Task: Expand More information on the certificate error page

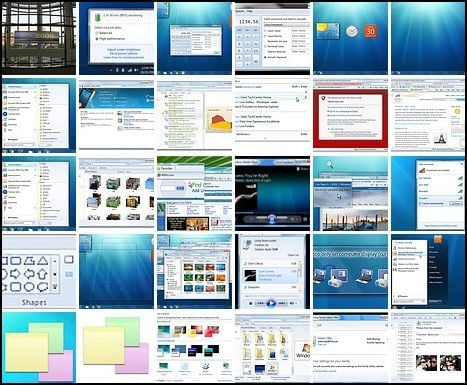Action: click(337, 129)
